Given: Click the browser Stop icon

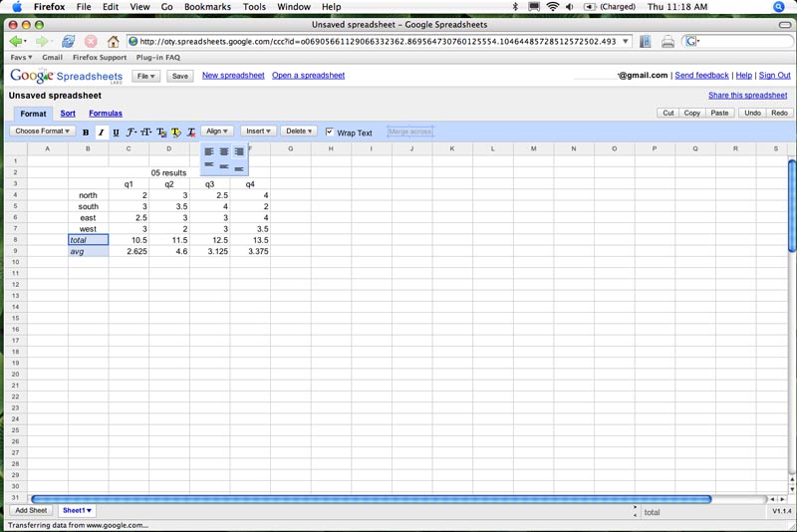Looking at the screenshot, I should click(91, 41).
